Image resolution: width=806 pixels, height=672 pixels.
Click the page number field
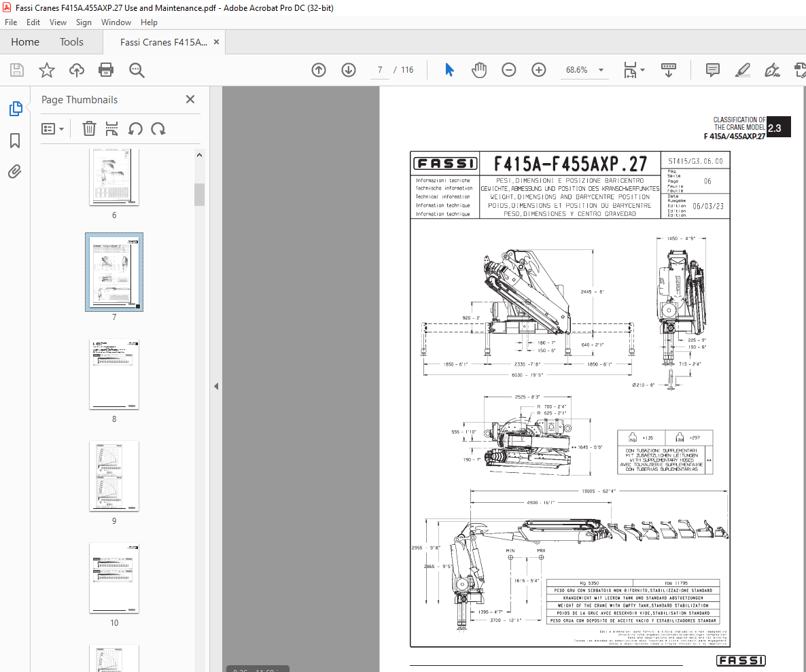pos(380,70)
